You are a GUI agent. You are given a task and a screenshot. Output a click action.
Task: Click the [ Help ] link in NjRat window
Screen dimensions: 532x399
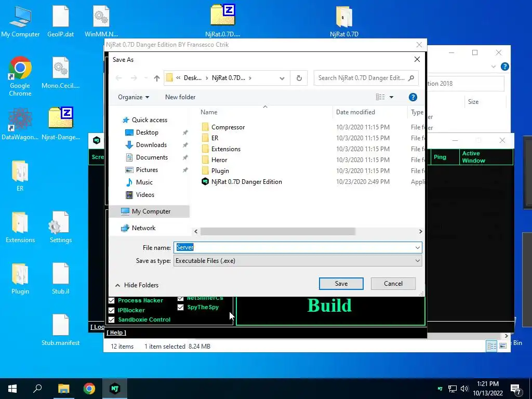coord(116,332)
